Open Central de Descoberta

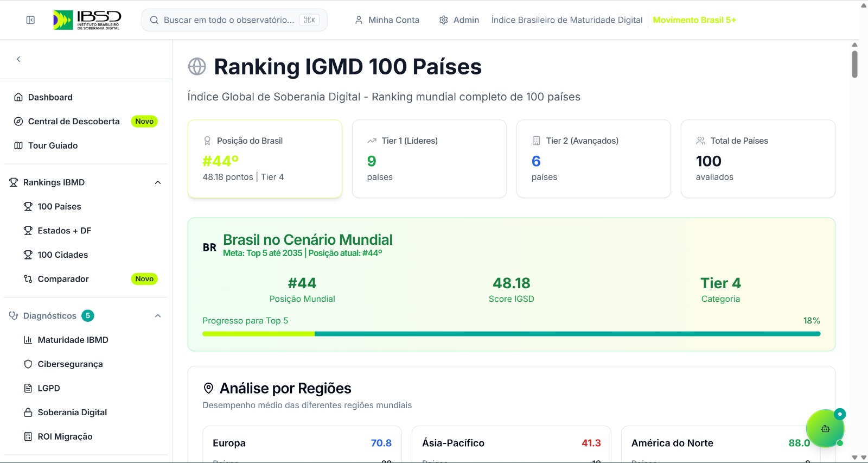(74, 122)
